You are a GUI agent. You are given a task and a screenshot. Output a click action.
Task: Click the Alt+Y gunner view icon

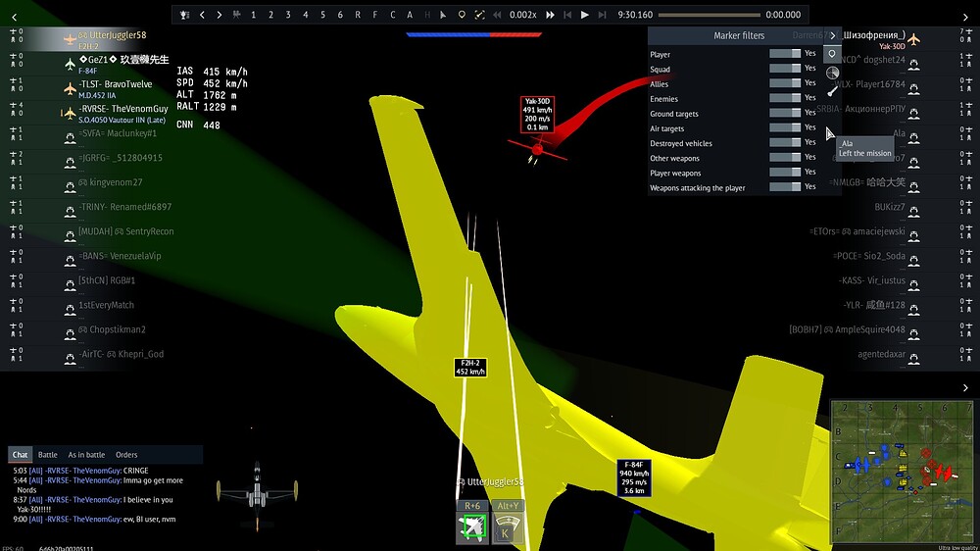(508, 527)
